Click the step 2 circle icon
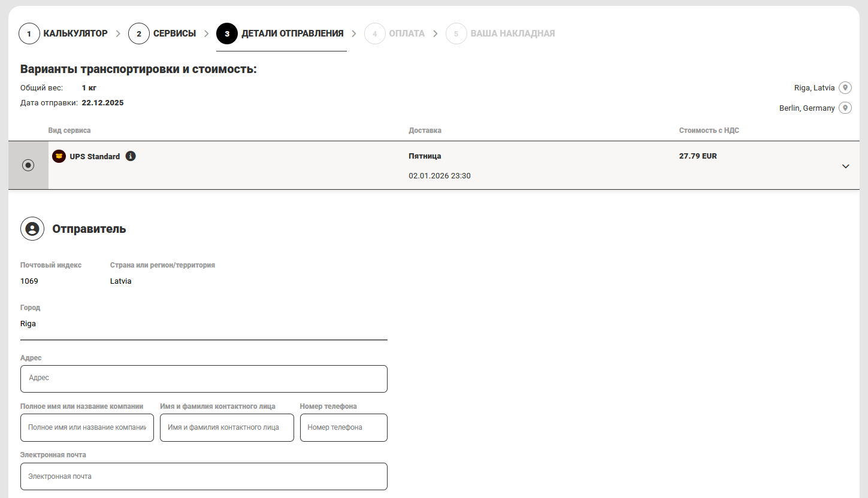Image resolution: width=868 pixels, height=498 pixels. pyautogui.click(x=138, y=34)
